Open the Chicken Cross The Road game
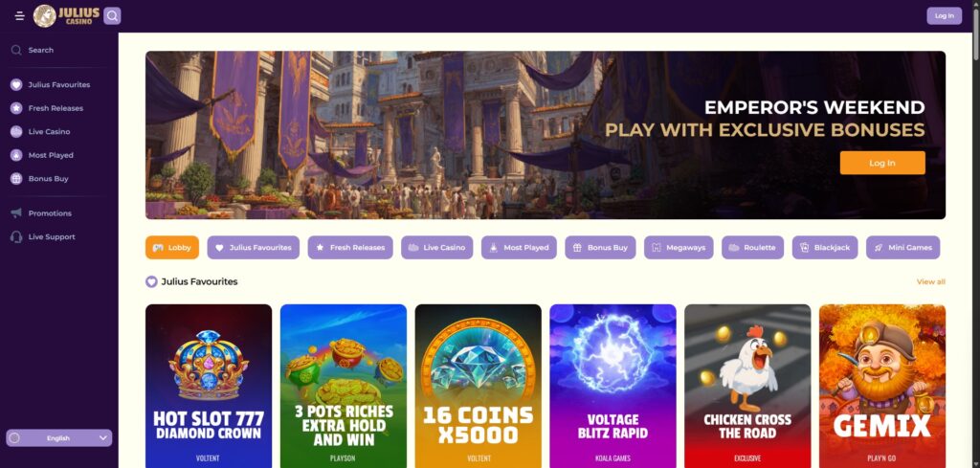The height and width of the screenshot is (468, 980). pyautogui.click(x=746, y=386)
